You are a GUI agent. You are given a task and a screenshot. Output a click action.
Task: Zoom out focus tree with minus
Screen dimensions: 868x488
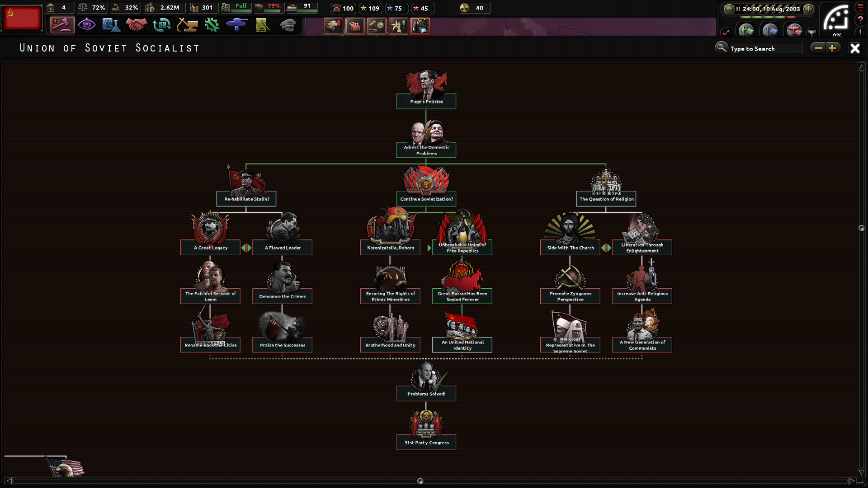pyautogui.click(x=818, y=48)
